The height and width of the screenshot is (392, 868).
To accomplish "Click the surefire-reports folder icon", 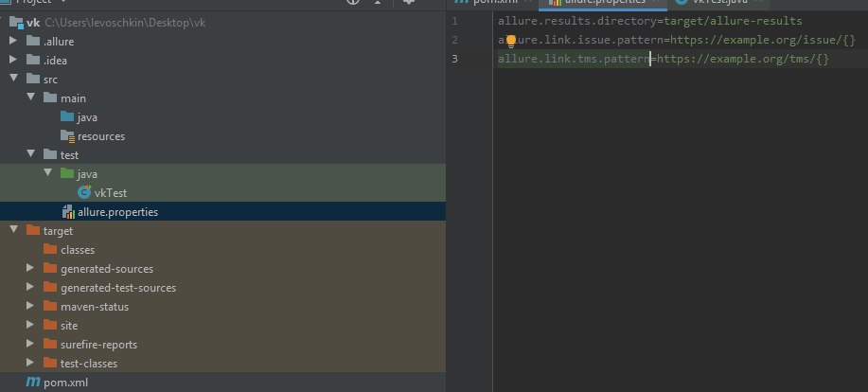I will click(x=50, y=344).
